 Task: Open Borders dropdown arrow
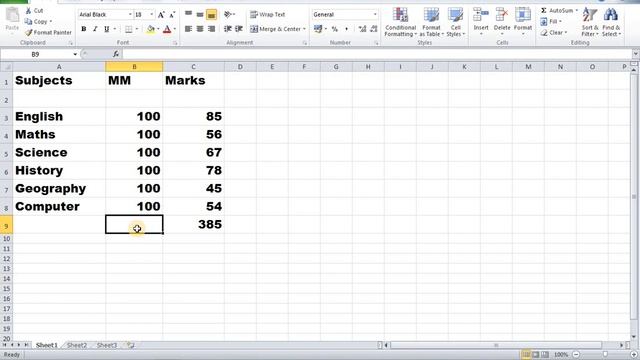coord(136,29)
